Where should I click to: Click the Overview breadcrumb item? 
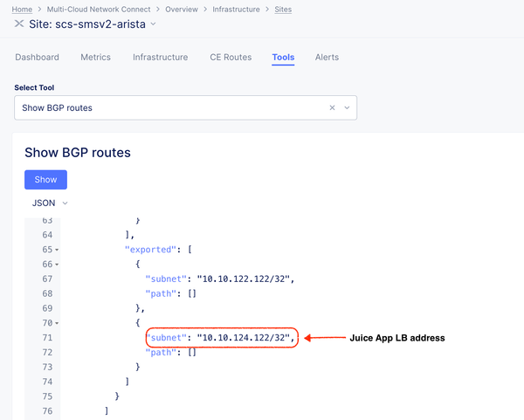point(182,9)
